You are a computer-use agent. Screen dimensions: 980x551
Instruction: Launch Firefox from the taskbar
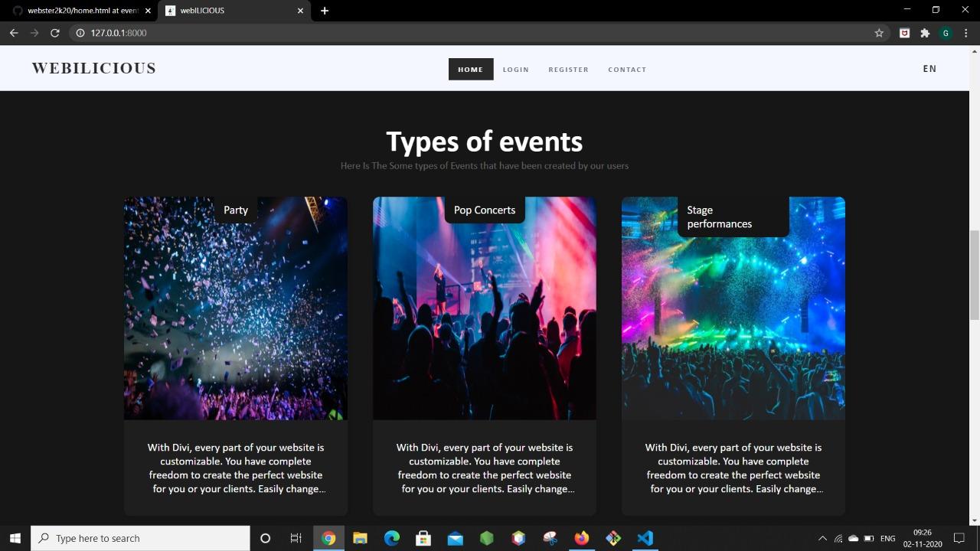pyautogui.click(x=582, y=538)
